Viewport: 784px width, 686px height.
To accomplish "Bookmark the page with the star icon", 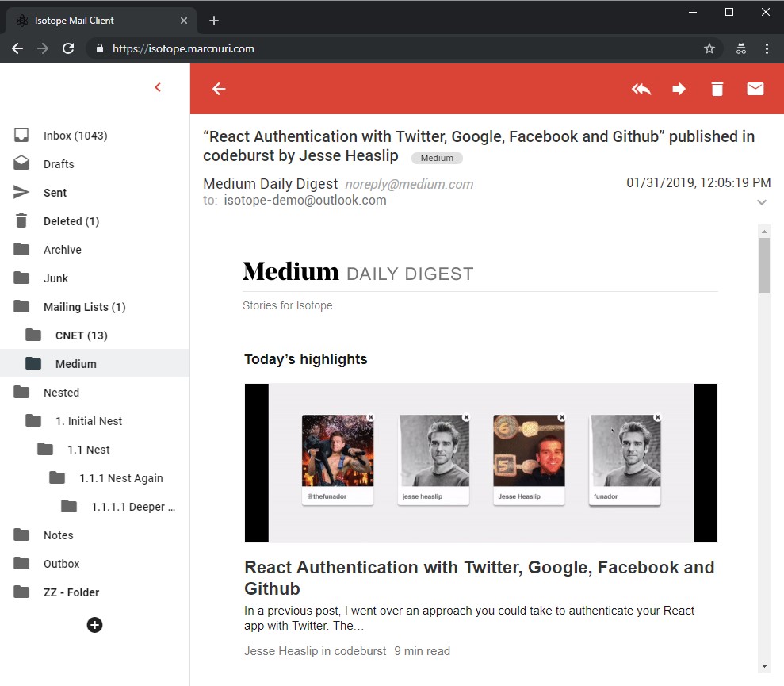I will click(709, 48).
